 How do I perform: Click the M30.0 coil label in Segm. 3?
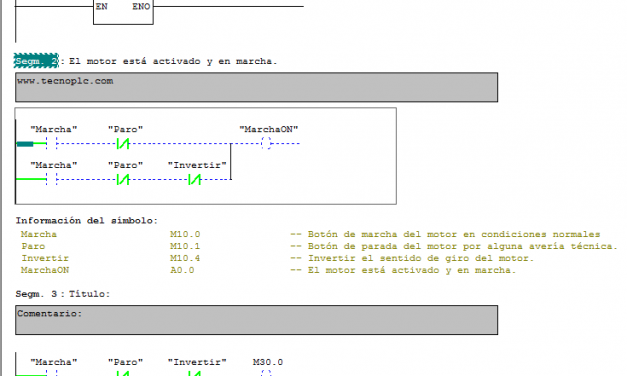click(x=268, y=362)
